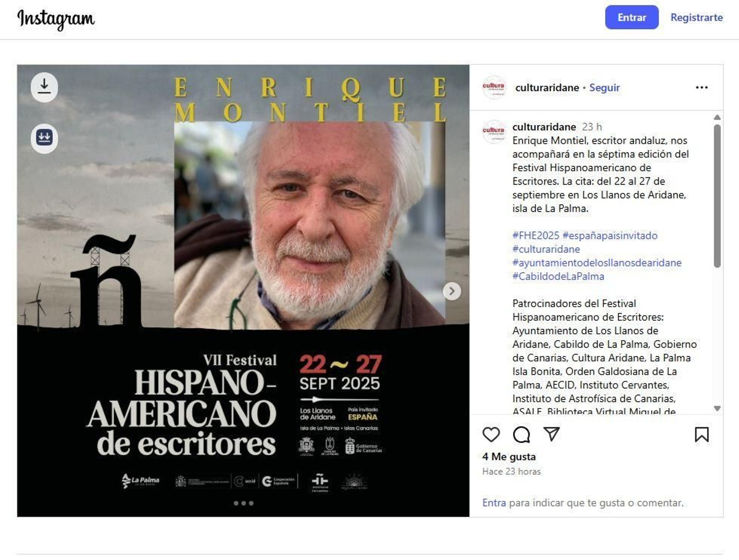Open the #FHE2025 hashtag
This screenshot has width=739, height=560.
click(535, 235)
